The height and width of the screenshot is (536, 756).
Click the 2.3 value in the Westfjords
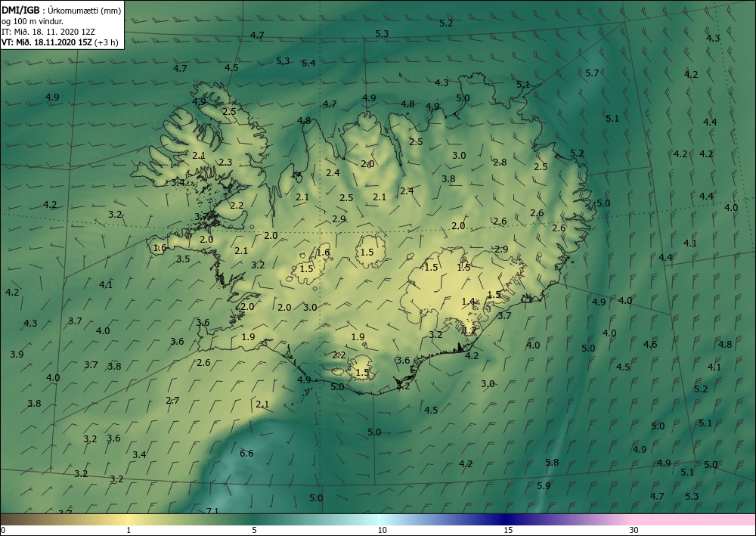(225, 163)
